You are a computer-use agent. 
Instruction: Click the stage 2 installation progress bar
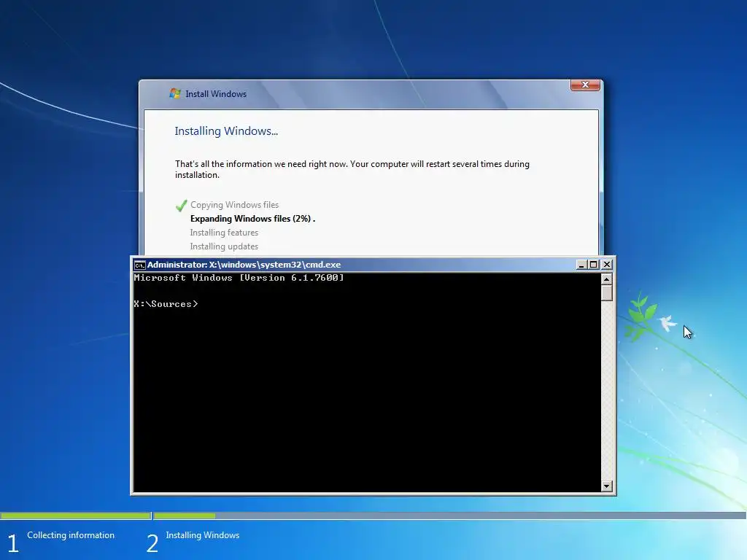click(449, 516)
